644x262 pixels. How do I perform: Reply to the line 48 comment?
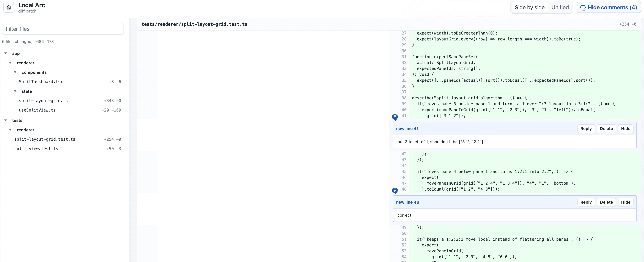(586, 202)
